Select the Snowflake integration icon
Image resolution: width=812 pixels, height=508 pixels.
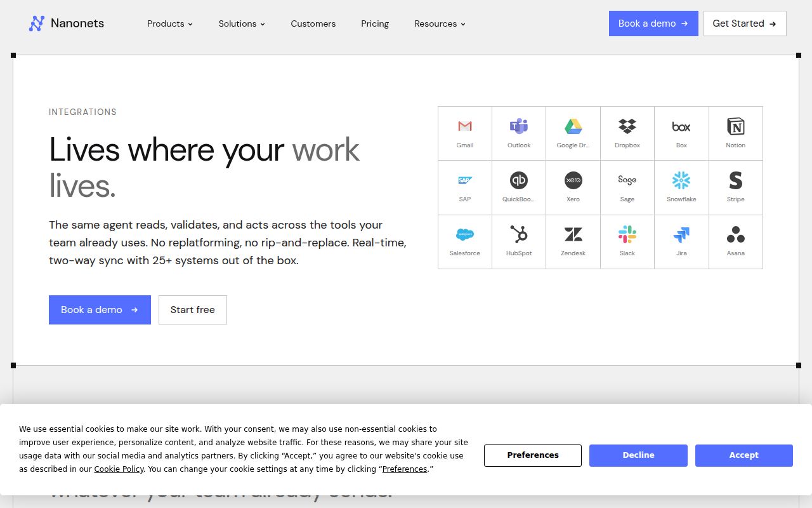pos(681,180)
